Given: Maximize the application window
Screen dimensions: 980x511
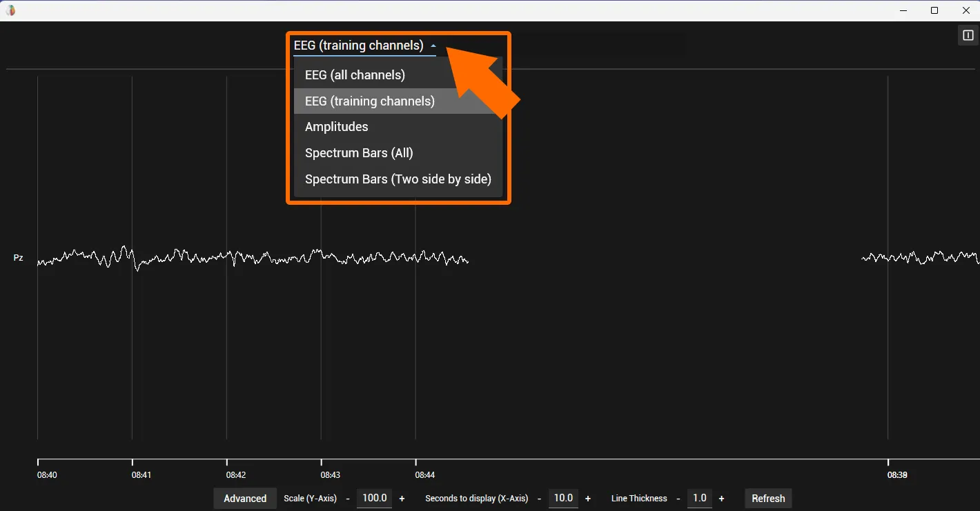Looking at the screenshot, I should (934, 10).
